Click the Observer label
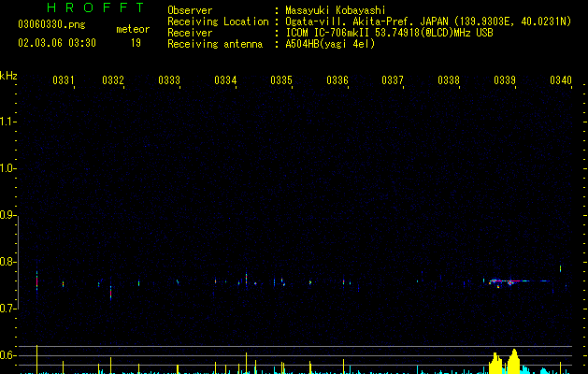 click(190, 10)
